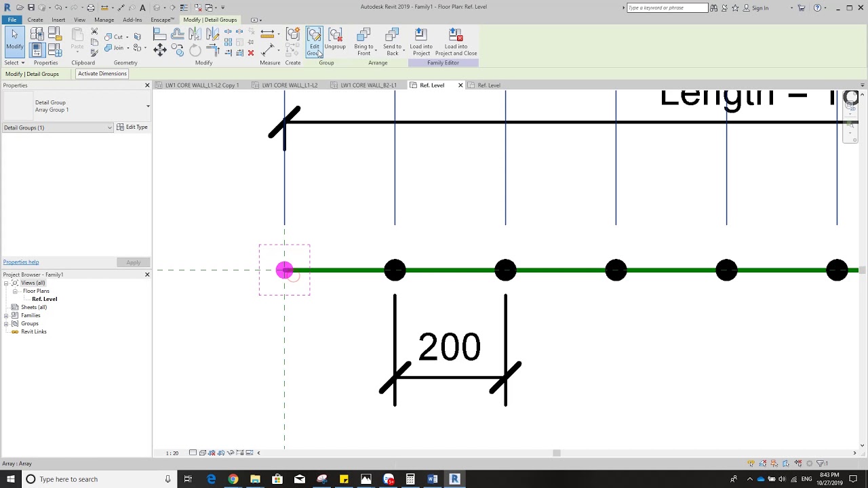Expand the Groups tree node
This screenshot has height=488, width=868.
point(7,323)
